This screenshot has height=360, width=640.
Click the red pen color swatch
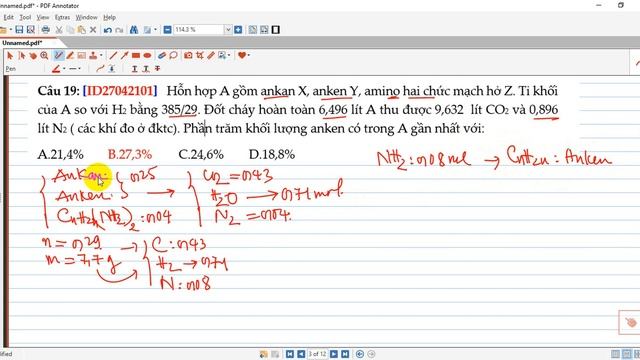(56, 69)
